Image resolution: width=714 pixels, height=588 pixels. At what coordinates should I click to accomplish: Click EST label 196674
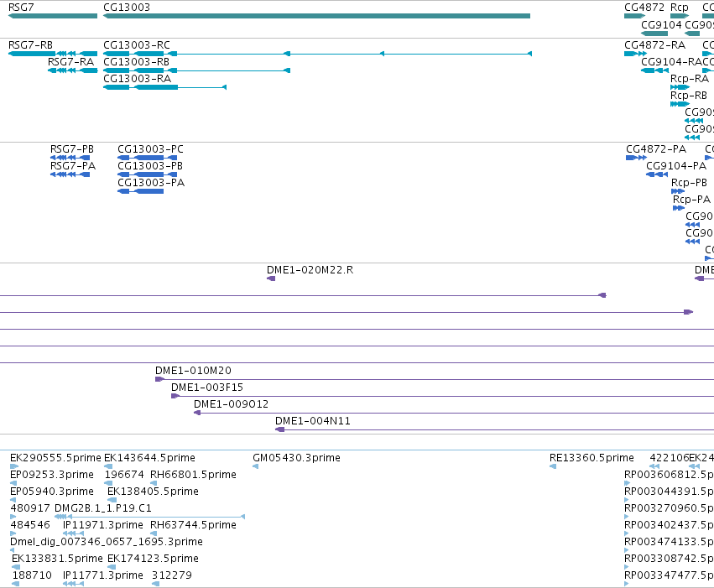(124, 475)
